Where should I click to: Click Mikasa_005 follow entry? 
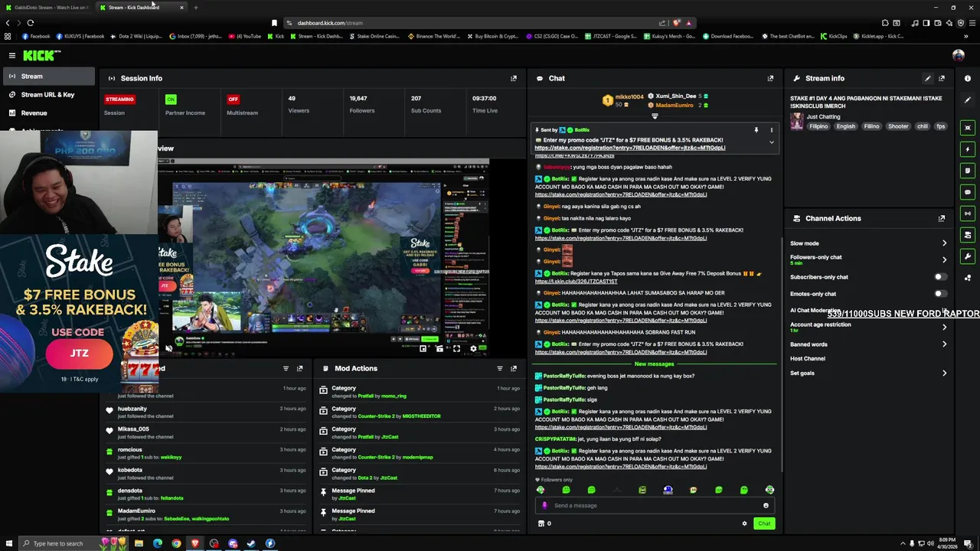click(207, 433)
